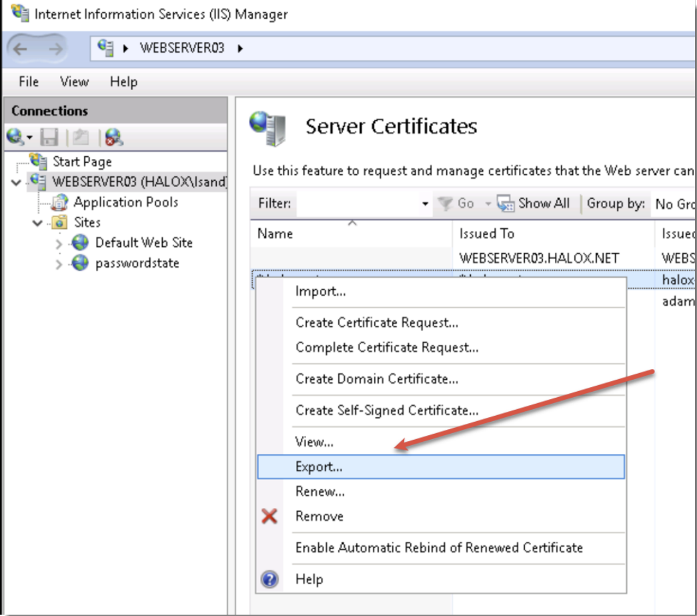This screenshot has width=697, height=616.
Task: Click the Go filter button
Action: 456,204
